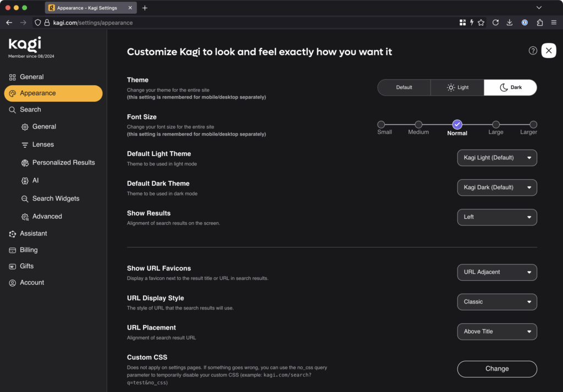Open the Default Light Theme dropdown
This screenshot has height=392, width=563.
pos(497,158)
